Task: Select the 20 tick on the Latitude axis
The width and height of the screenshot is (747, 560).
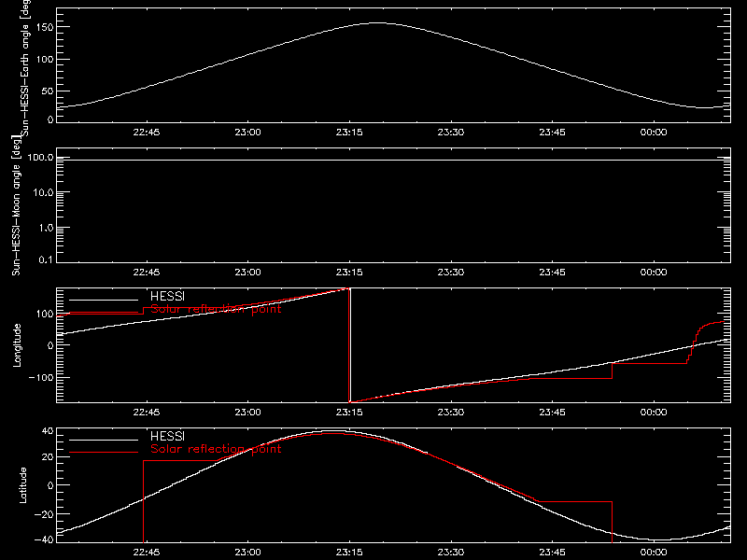Action: [48, 456]
